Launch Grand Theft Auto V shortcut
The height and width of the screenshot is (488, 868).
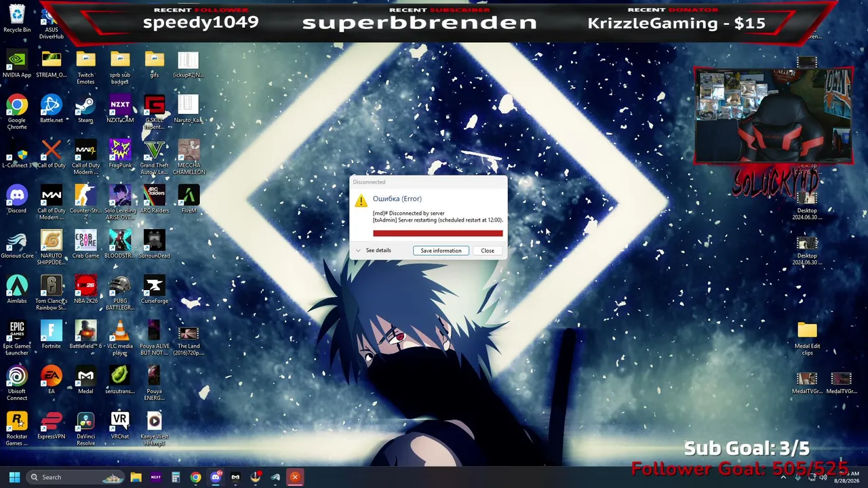[154, 158]
